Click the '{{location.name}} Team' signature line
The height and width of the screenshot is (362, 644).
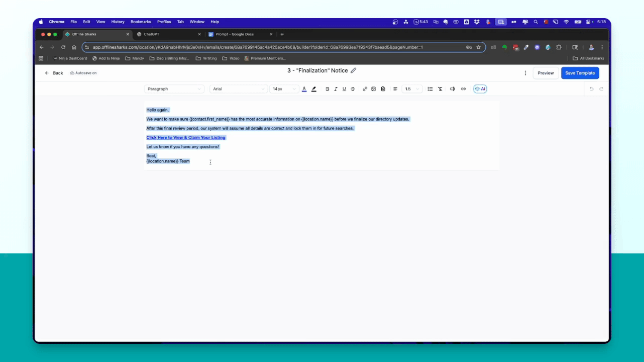[x=168, y=161]
